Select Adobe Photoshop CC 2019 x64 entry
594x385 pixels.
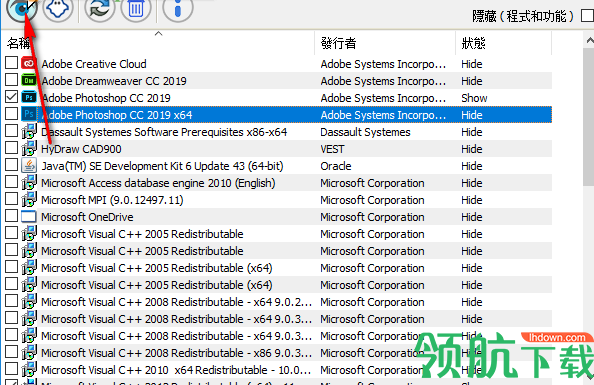117,115
